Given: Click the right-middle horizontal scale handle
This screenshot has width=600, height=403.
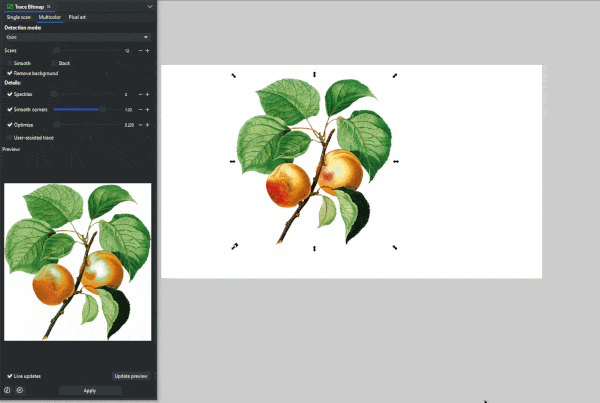Looking at the screenshot, I should coord(396,162).
